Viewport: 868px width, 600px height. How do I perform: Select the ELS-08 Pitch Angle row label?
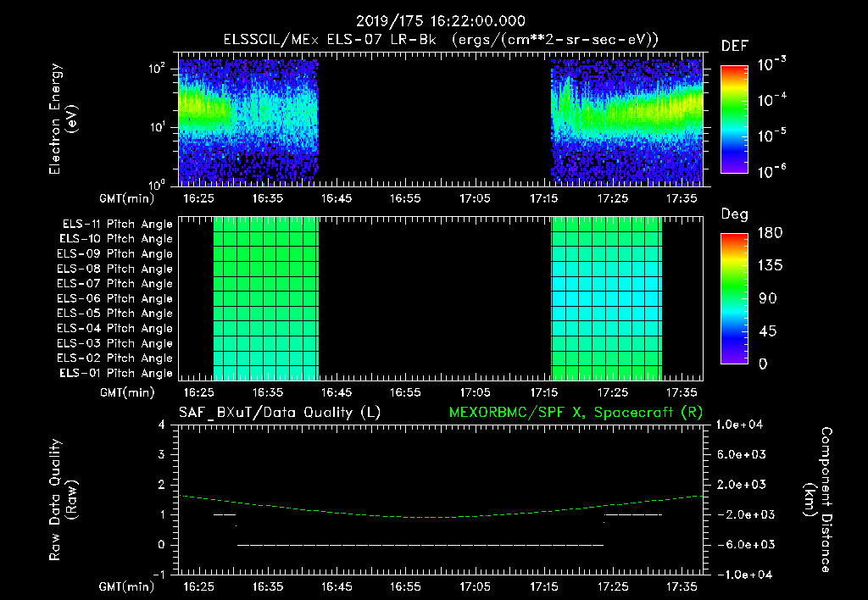115,269
